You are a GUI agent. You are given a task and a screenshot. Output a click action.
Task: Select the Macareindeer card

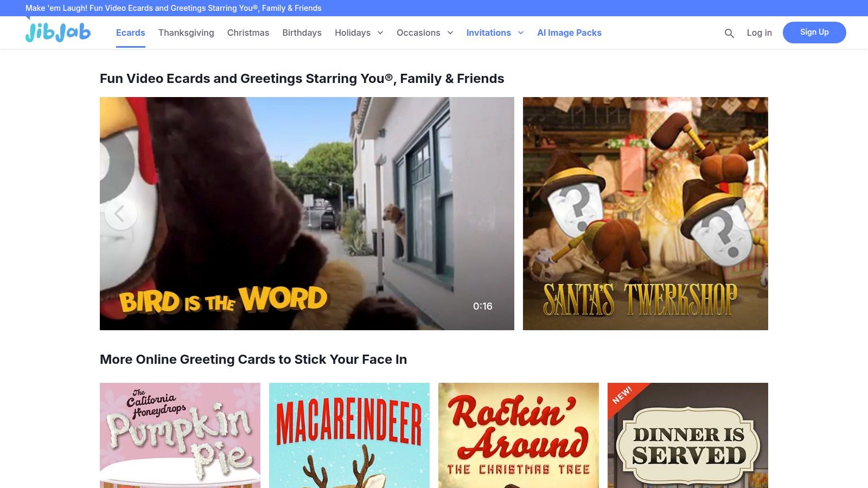[349, 435]
